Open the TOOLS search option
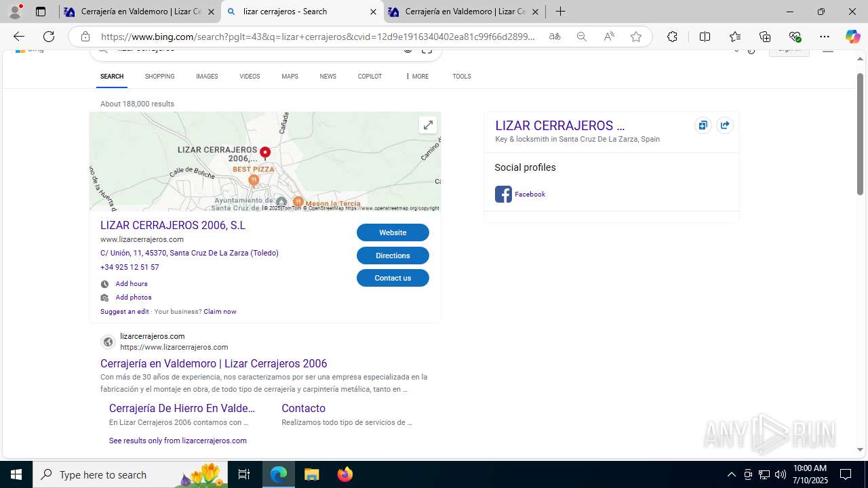Image resolution: width=868 pixels, height=488 pixels. 461,77
